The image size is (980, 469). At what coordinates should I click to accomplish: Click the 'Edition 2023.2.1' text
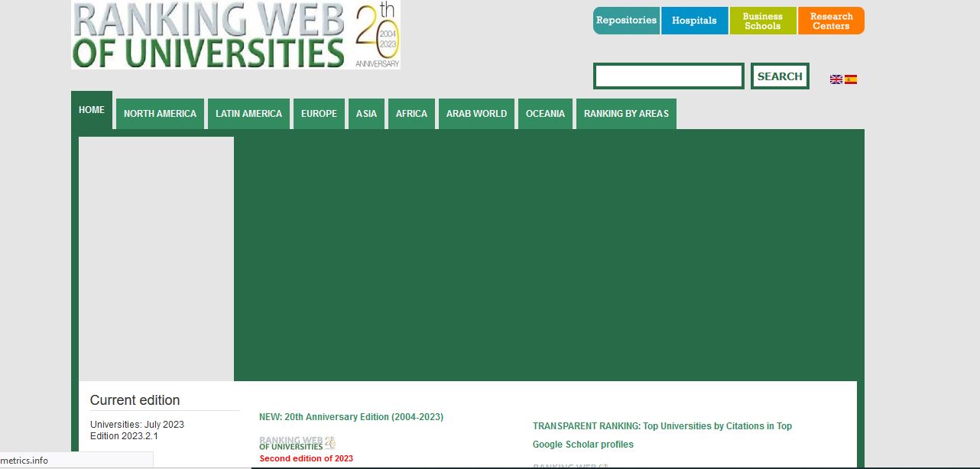tap(124, 436)
